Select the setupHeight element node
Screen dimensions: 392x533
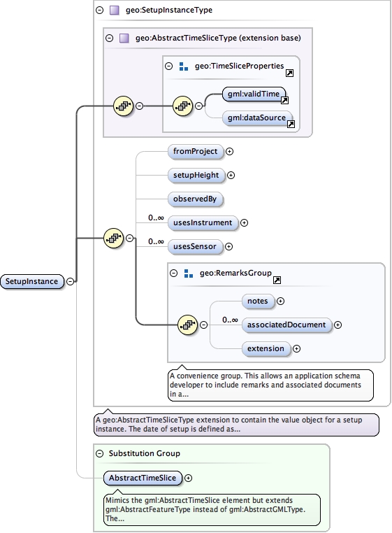196,176
